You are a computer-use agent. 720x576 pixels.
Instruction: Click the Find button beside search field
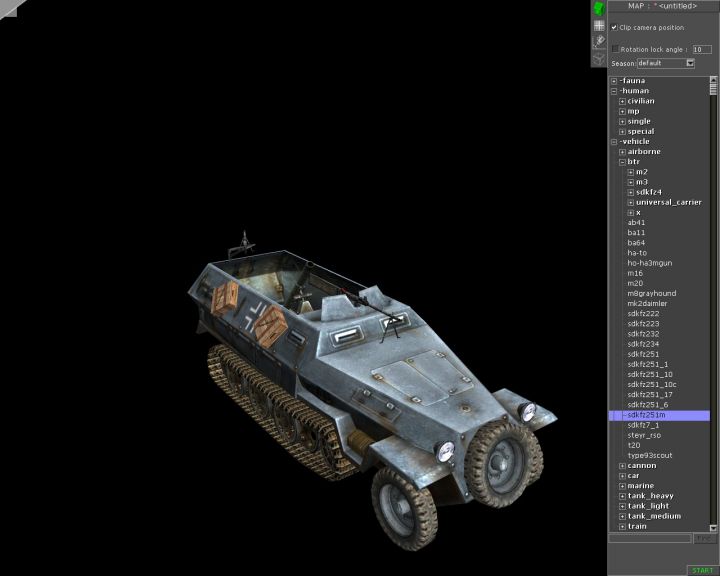(x=705, y=538)
